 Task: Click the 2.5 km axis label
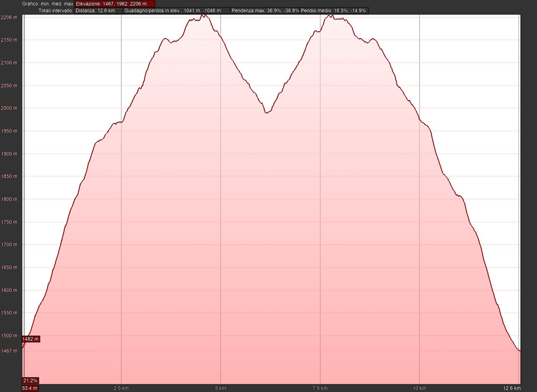click(x=121, y=388)
